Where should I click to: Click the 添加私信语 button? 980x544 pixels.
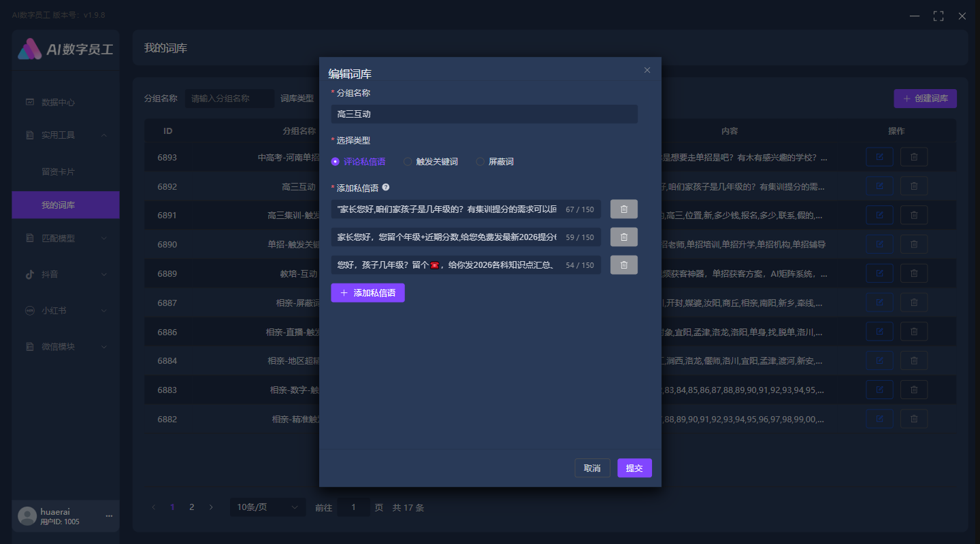click(x=367, y=292)
